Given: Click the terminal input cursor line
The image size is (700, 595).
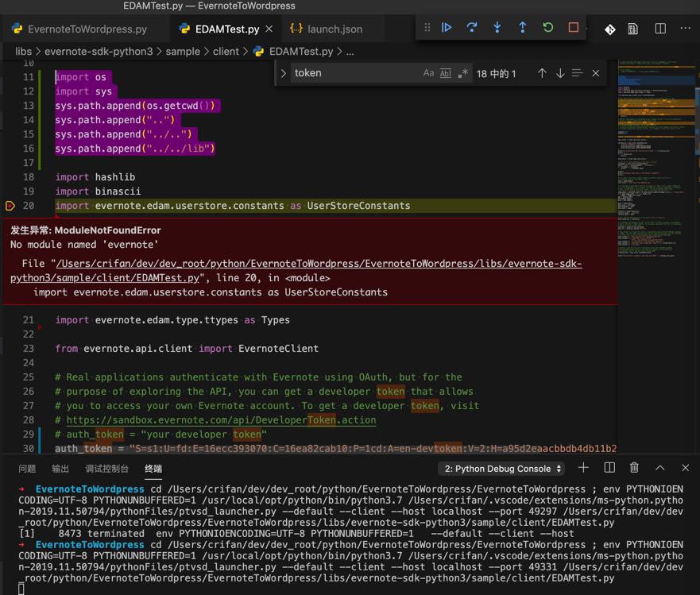Looking at the screenshot, I should point(21,589).
